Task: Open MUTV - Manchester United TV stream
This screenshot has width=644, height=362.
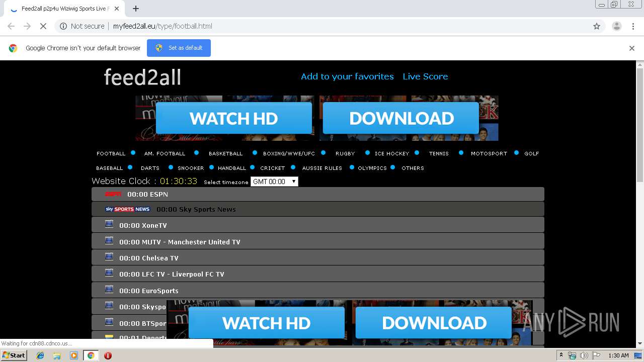Action: coord(318,242)
